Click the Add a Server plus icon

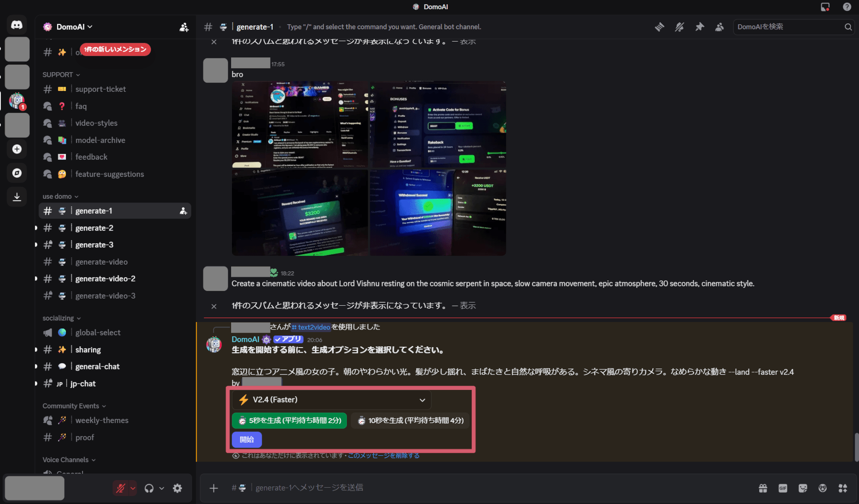(x=17, y=149)
